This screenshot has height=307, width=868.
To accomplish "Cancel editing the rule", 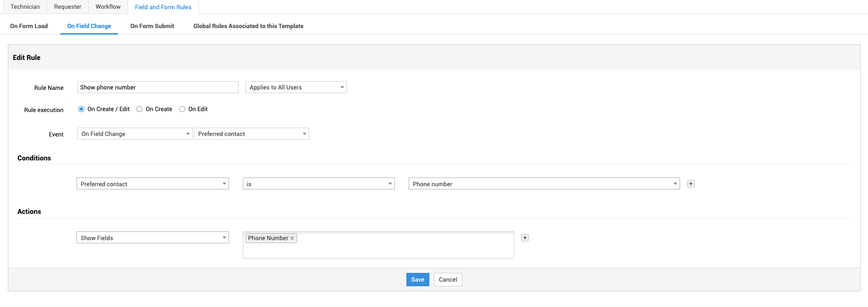I will tap(448, 279).
